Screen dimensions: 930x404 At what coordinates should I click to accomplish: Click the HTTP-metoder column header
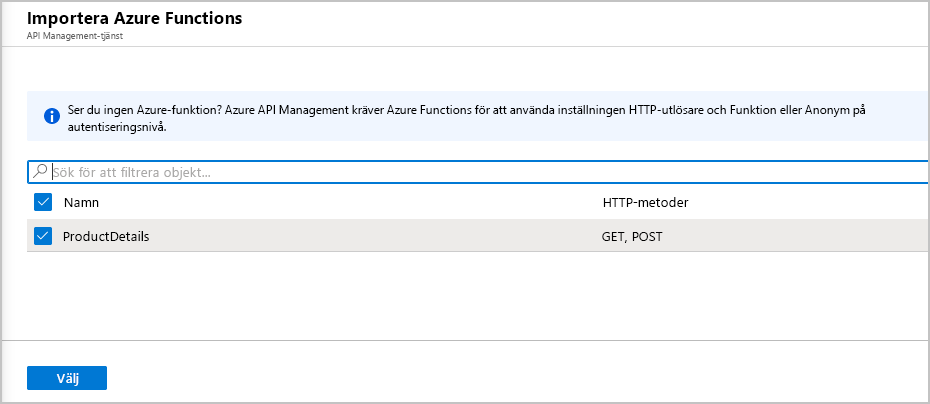(645, 202)
